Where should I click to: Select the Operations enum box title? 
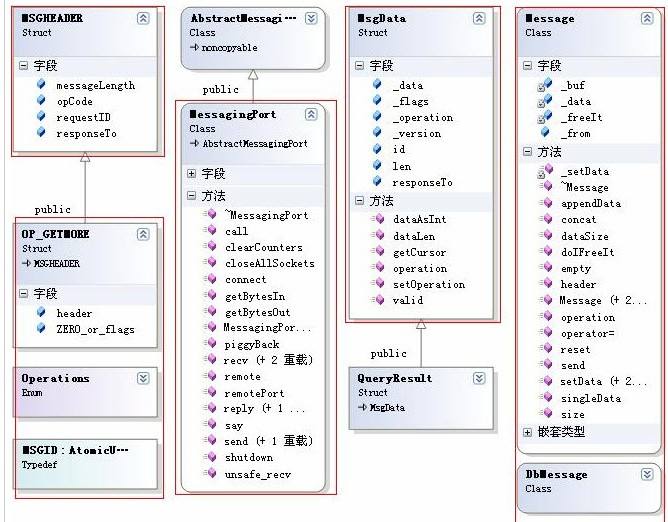click(55, 378)
